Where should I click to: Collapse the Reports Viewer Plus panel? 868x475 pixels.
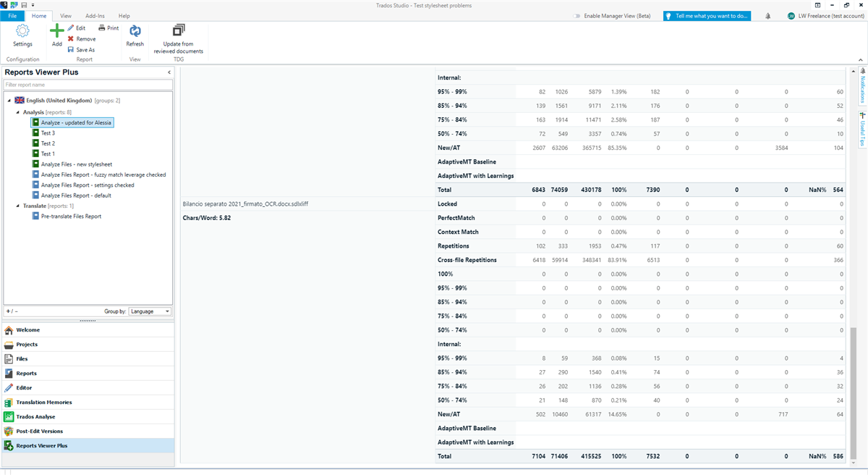coord(169,72)
